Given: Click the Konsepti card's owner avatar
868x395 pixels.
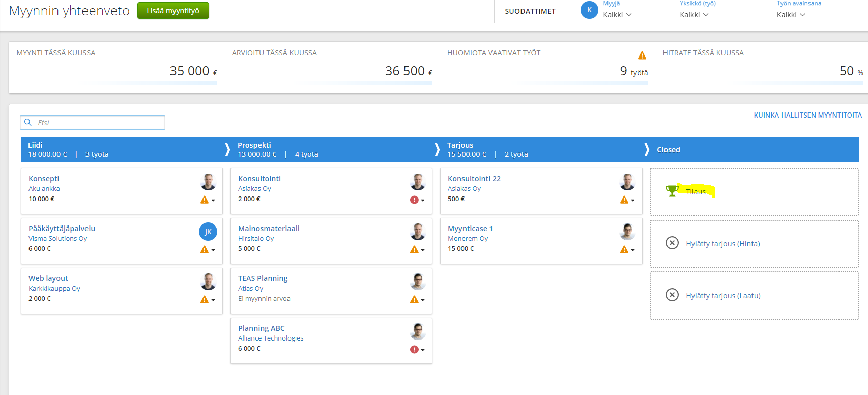Looking at the screenshot, I should 208,182.
